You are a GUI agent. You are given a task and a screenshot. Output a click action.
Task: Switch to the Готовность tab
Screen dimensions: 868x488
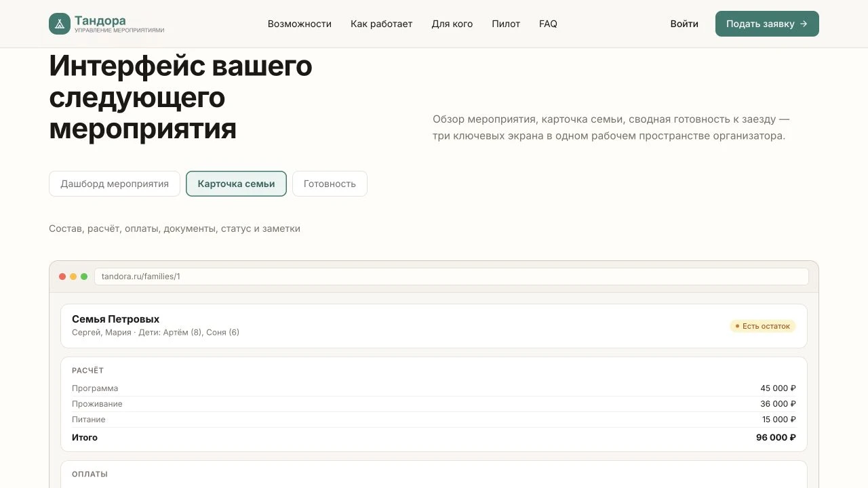click(330, 184)
